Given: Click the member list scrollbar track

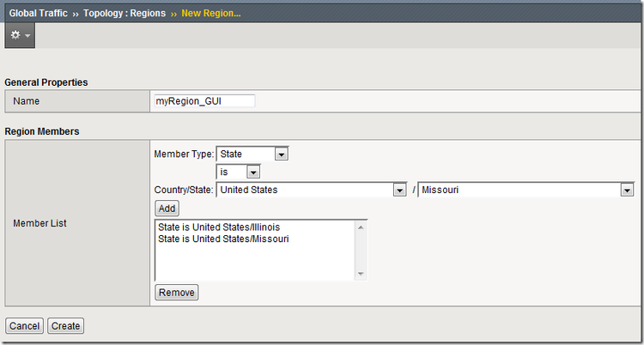Looking at the screenshot, I should 361,251.
